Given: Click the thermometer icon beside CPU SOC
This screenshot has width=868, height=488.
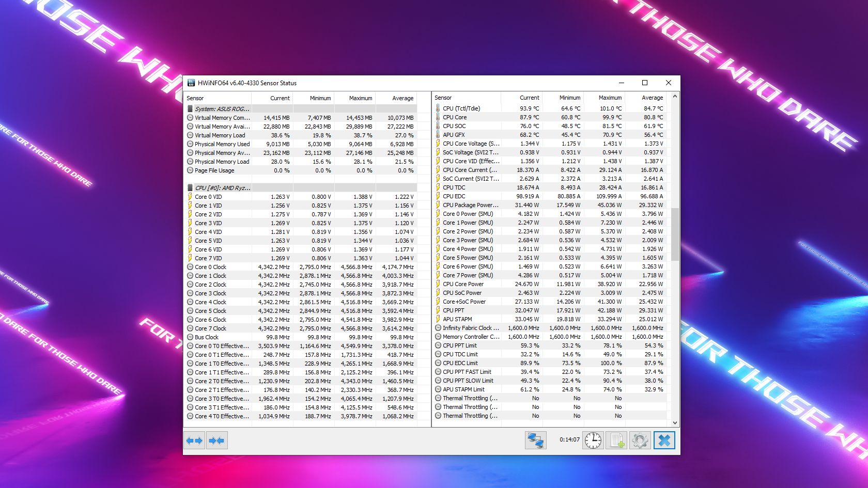Looking at the screenshot, I should point(438,125).
